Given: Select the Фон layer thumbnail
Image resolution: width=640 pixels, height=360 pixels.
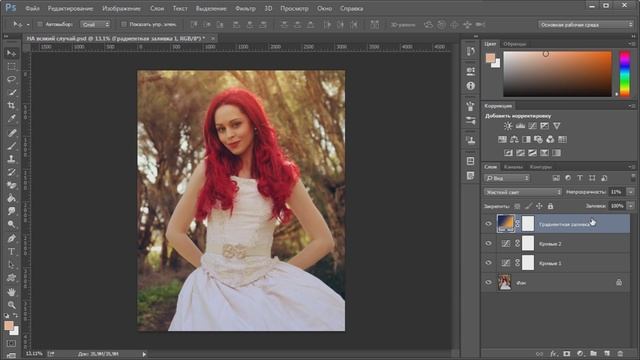Looking at the screenshot, I should (504, 282).
